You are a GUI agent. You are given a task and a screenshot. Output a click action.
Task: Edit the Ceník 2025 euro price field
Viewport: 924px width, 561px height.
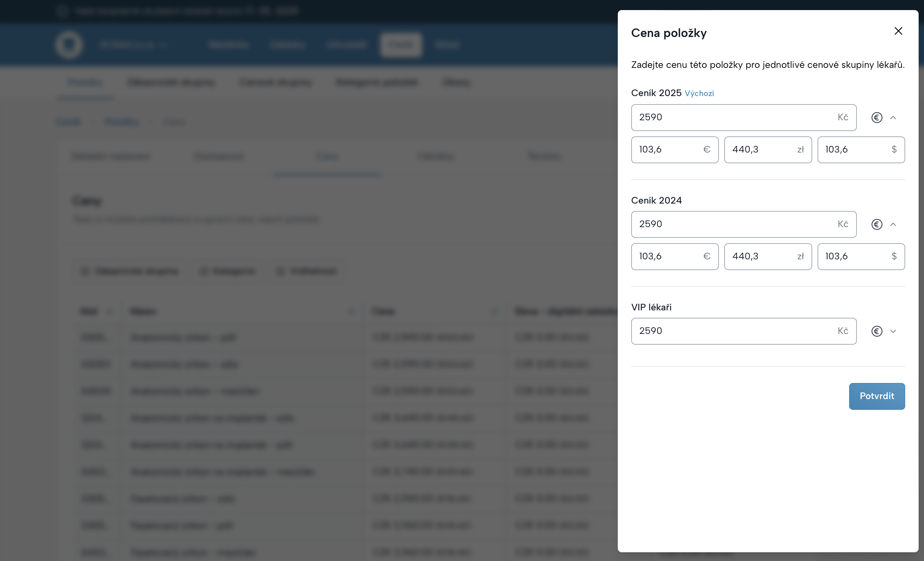tap(675, 150)
